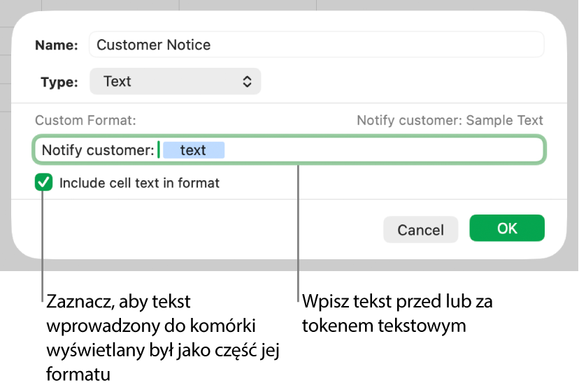Open the Type pop-up menu
This screenshot has width=579, height=392.
pyautogui.click(x=175, y=81)
